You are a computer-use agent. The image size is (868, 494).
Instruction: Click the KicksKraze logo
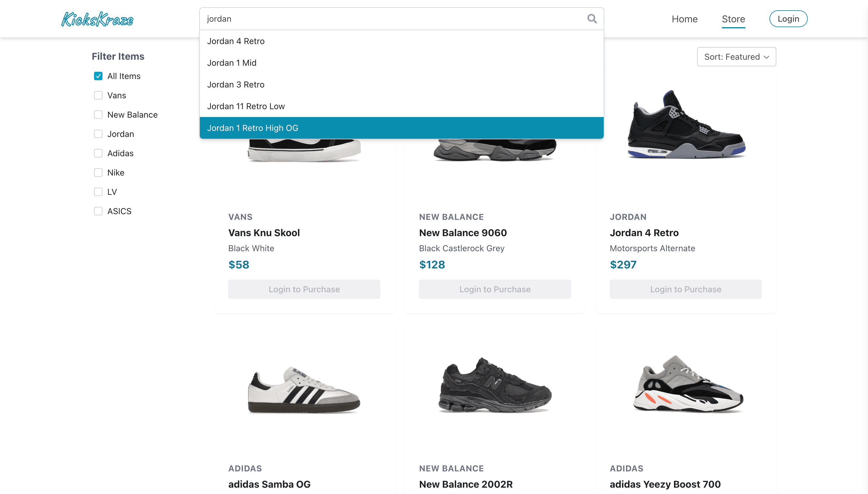coord(97,19)
